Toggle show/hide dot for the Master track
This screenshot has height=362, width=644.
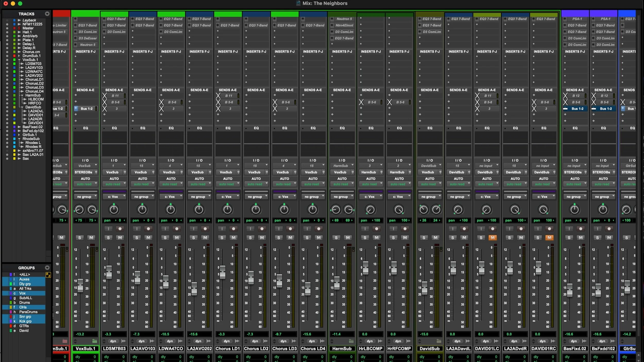pos(7,28)
